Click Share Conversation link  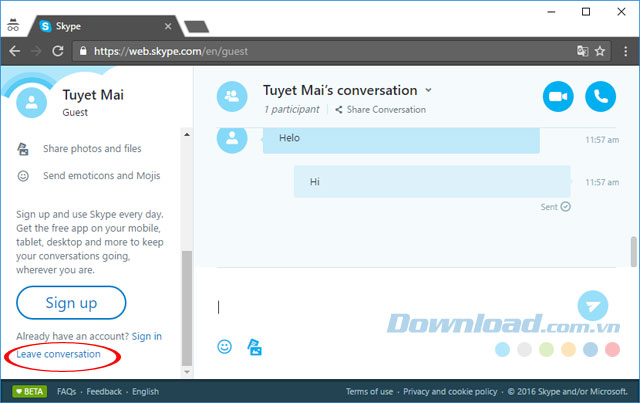point(386,109)
